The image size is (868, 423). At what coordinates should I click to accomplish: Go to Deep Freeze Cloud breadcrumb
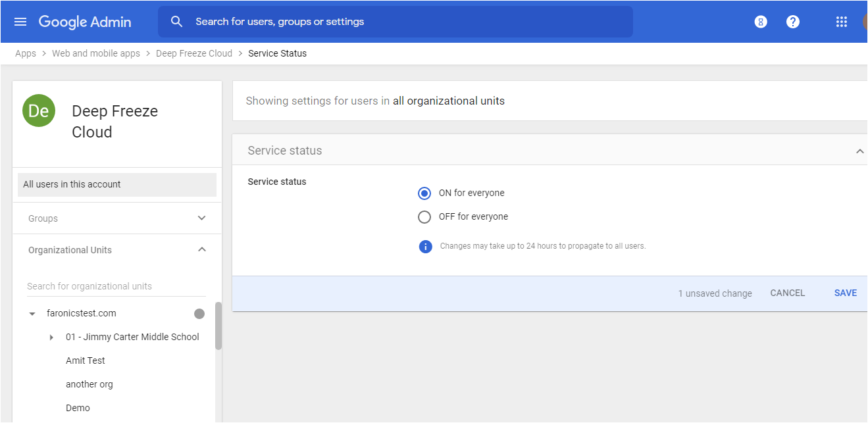[194, 53]
